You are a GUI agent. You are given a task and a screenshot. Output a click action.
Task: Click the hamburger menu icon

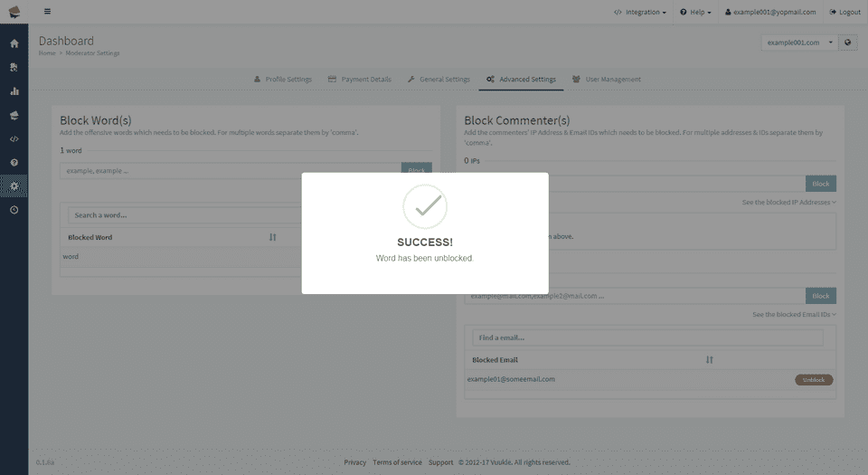[48, 11]
